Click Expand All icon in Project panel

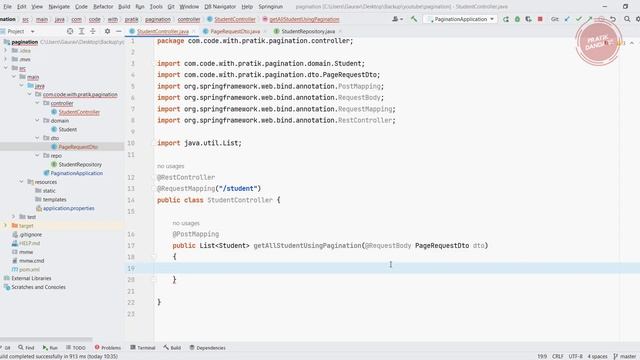[82, 31]
